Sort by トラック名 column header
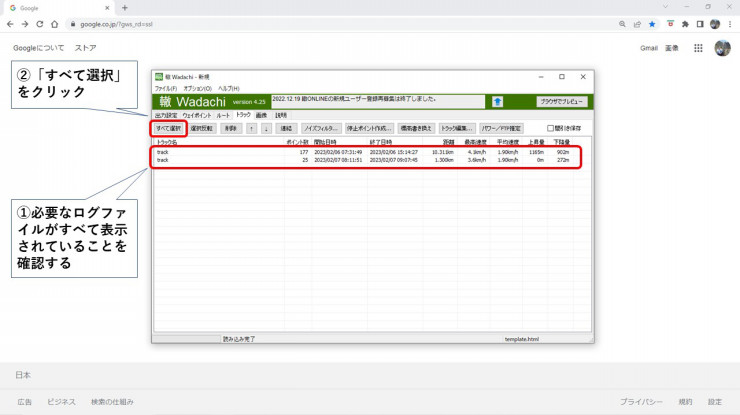This screenshot has width=740, height=415. click(219, 142)
